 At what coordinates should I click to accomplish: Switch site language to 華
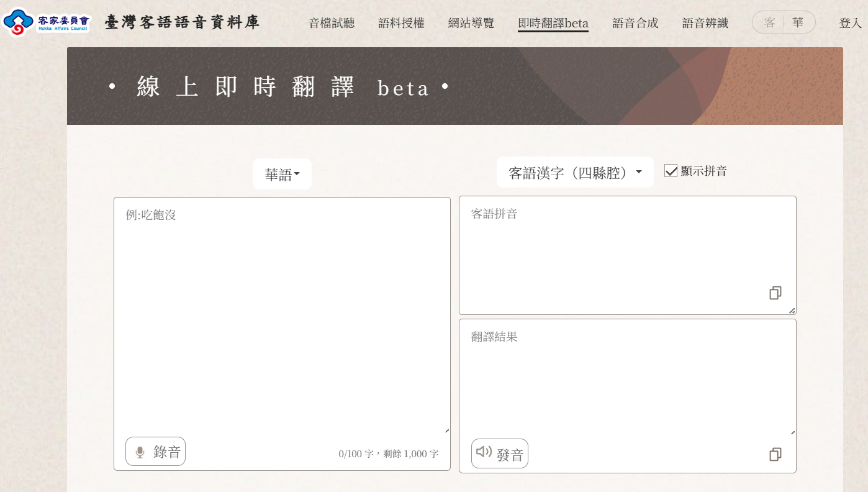coord(798,23)
